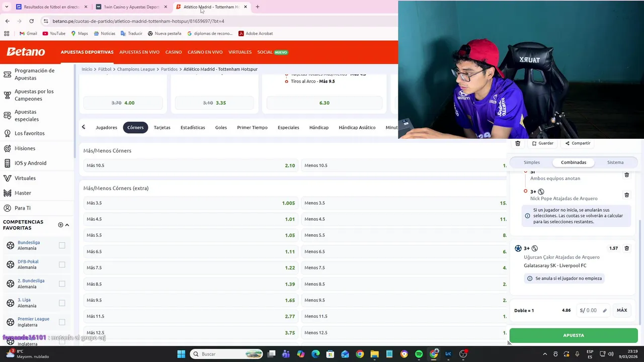Image resolution: width=644 pixels, height=362 pixels.
Task: Reload the browser page
Action: coord(31,21)
